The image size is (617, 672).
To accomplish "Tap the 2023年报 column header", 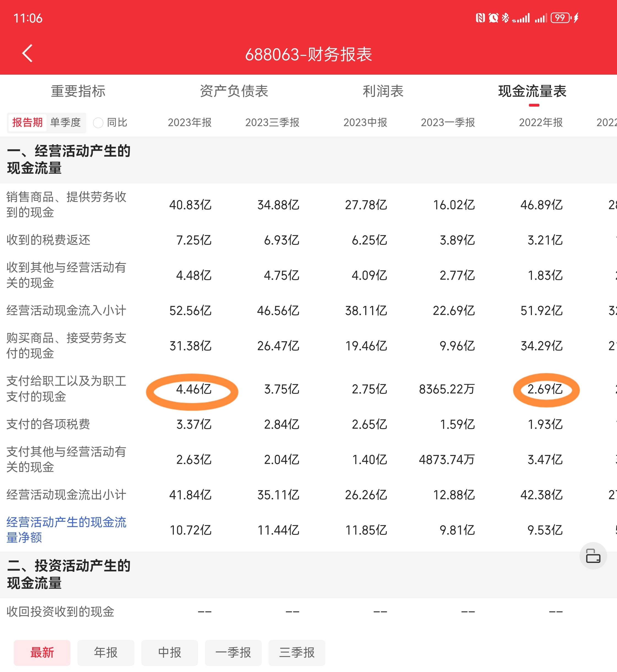I will [x=190, y=123].
